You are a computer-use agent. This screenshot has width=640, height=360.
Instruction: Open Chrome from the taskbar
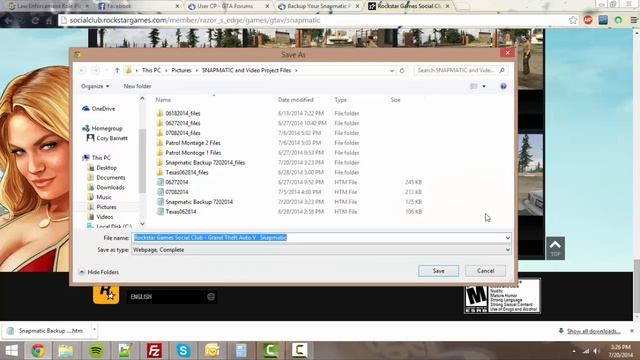(x=38, y=351)
